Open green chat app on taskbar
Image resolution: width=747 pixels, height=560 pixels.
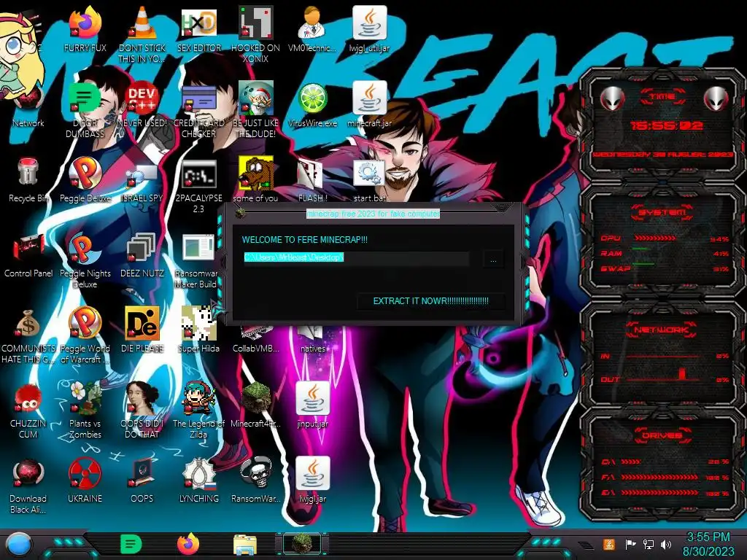point(131,544)
